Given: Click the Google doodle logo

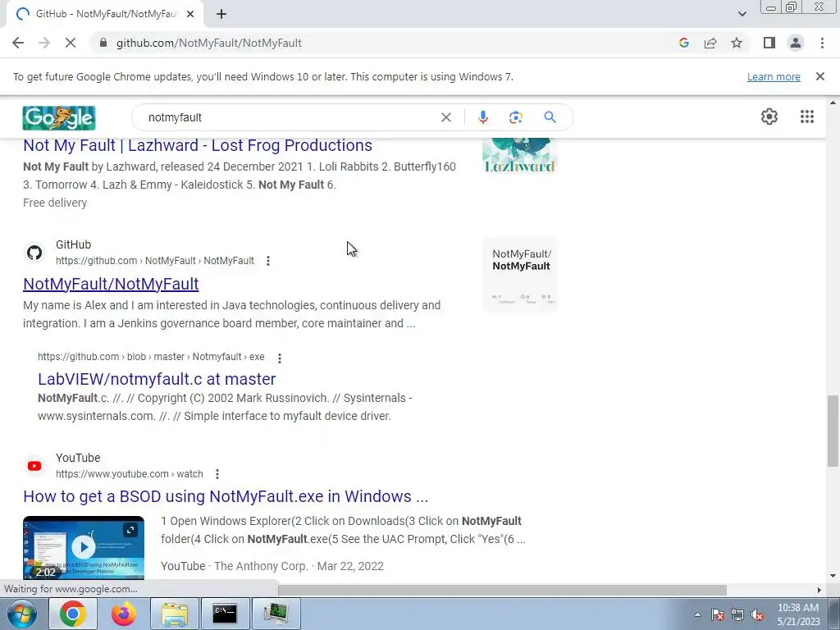Looking at the screenshot, I should point(59,118).
